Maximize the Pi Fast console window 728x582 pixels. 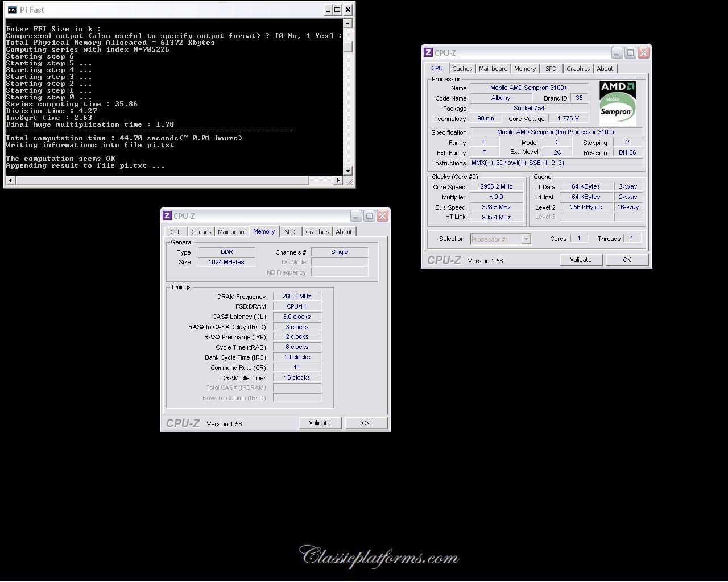[337, 10]
